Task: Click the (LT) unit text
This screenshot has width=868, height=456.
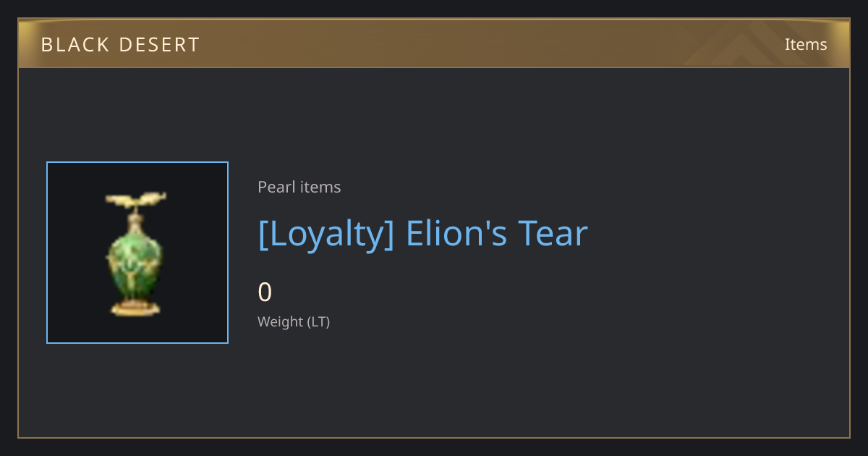Action: point(319,321)
